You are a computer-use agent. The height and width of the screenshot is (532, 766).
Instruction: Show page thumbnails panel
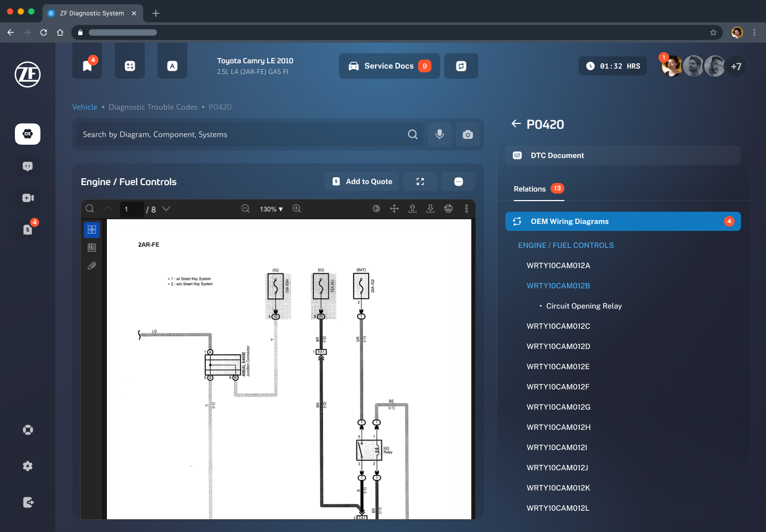click(91, 229)
